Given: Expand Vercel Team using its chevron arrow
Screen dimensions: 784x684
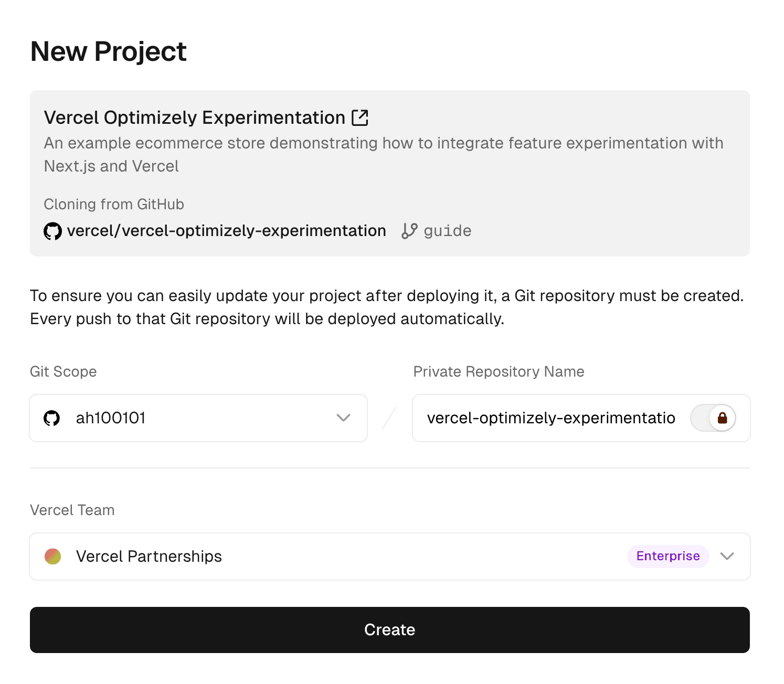Looking at the screenshot, I should [727, 557].
